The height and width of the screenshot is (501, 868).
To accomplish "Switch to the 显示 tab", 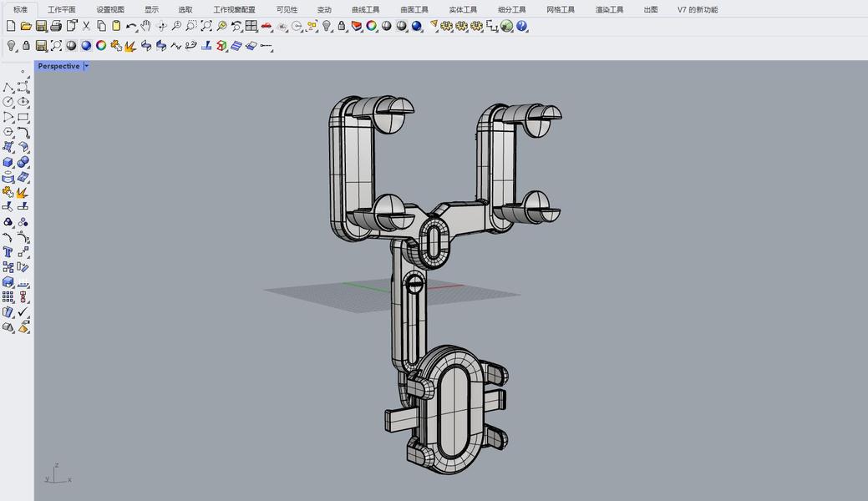I will [152, 9].
